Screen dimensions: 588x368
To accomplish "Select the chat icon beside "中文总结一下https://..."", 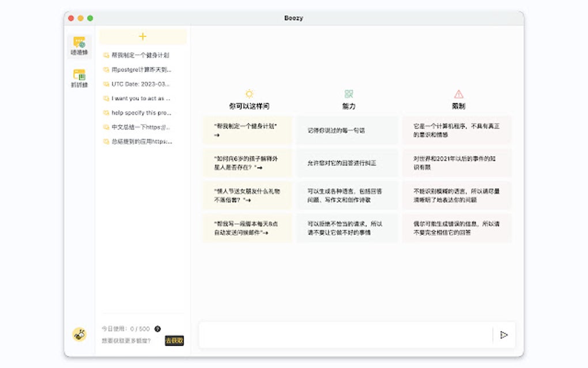I will [x=106, y=127].
